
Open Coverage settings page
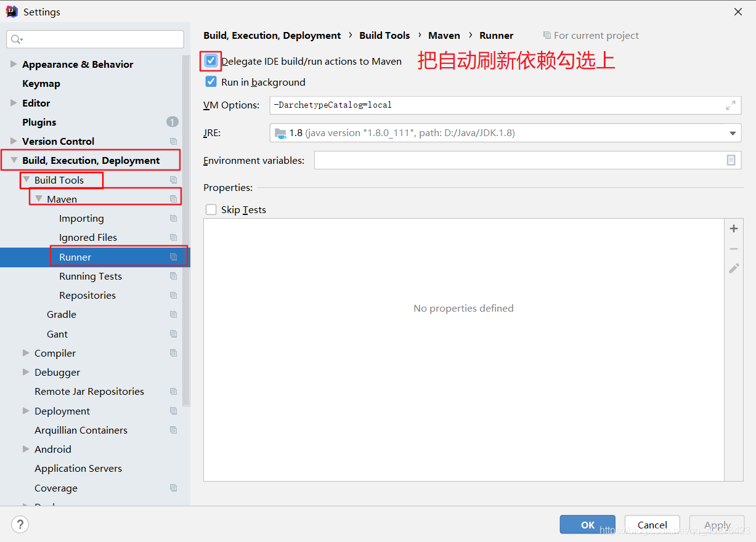pos(56,488)
